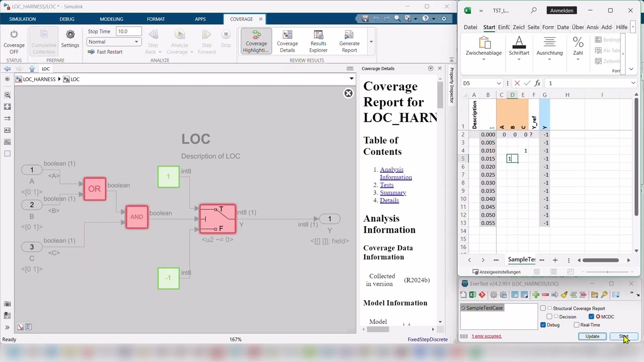
Task: Activate Zoom tool in canvas palette
Action: pos(7,95)
